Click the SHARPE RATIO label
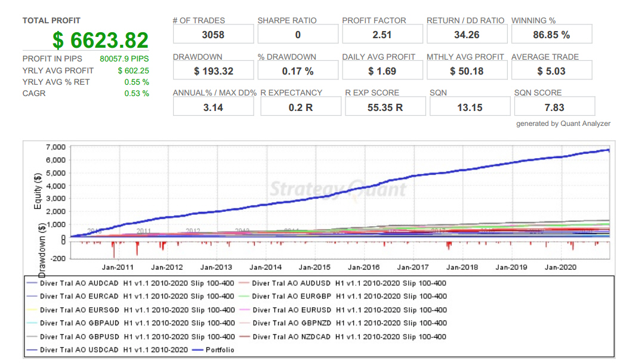This screenshot has height=364, width=623. 287,21
